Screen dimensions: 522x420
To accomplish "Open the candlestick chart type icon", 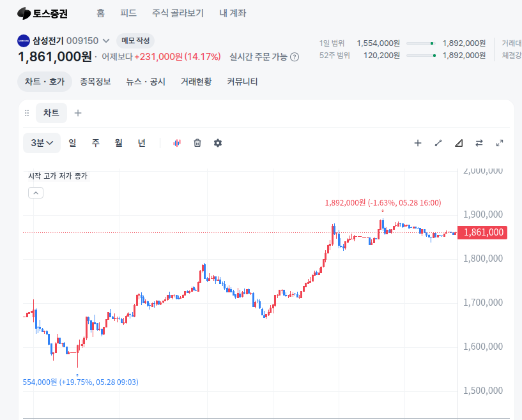I will tap(177, 143).
